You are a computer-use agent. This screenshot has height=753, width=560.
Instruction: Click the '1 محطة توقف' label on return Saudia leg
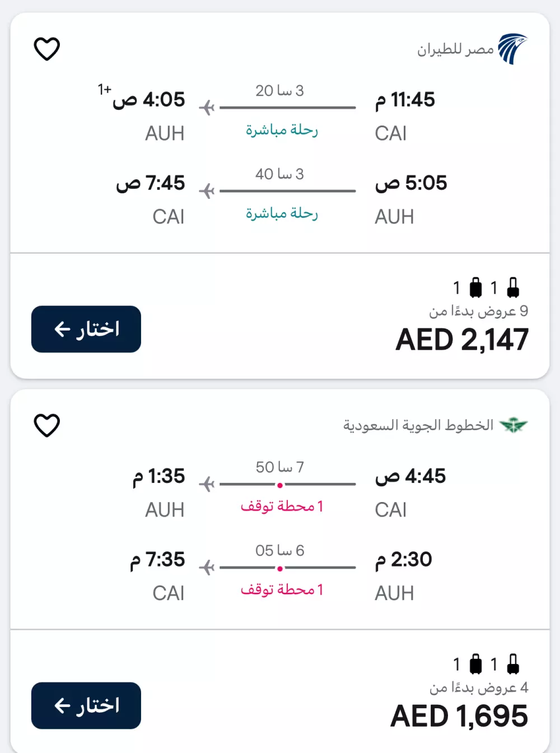tap(282, 590)
